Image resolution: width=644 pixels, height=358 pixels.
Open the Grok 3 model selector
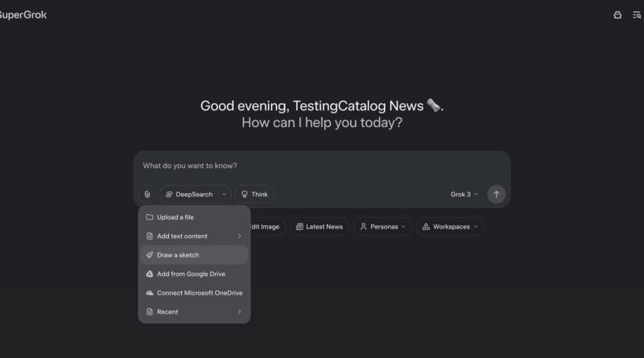point(464,194)
